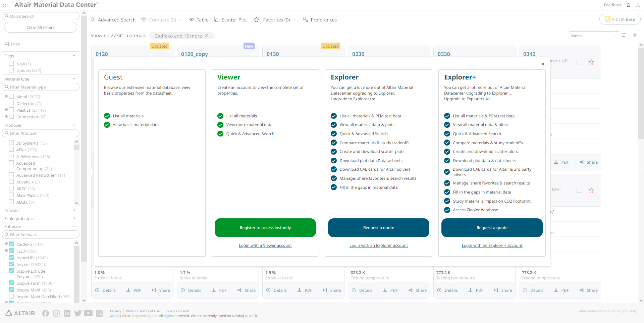The image size is (644, 323).
Task: Collapse the Material type filter section
Action: click(74, 79)
